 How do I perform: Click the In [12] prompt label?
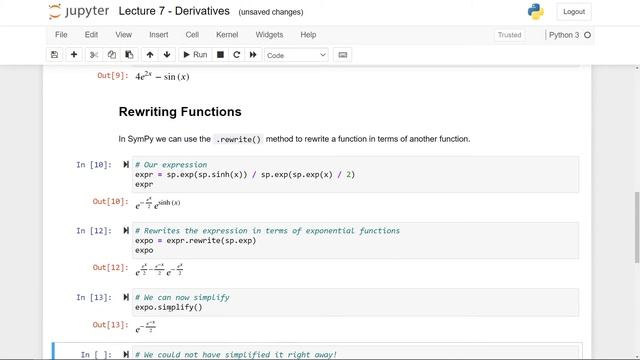pos(94,231)
